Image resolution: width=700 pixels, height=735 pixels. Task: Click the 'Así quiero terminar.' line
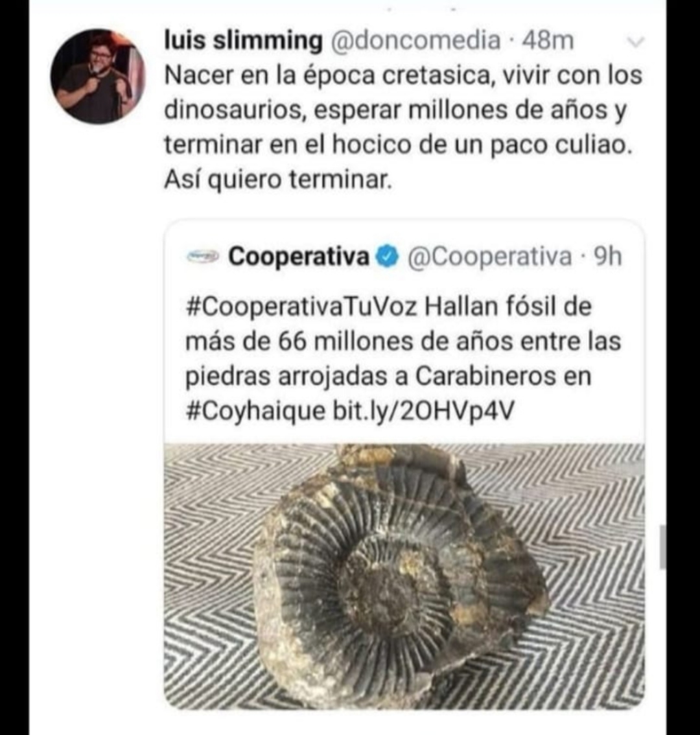(x=277, y=179)
